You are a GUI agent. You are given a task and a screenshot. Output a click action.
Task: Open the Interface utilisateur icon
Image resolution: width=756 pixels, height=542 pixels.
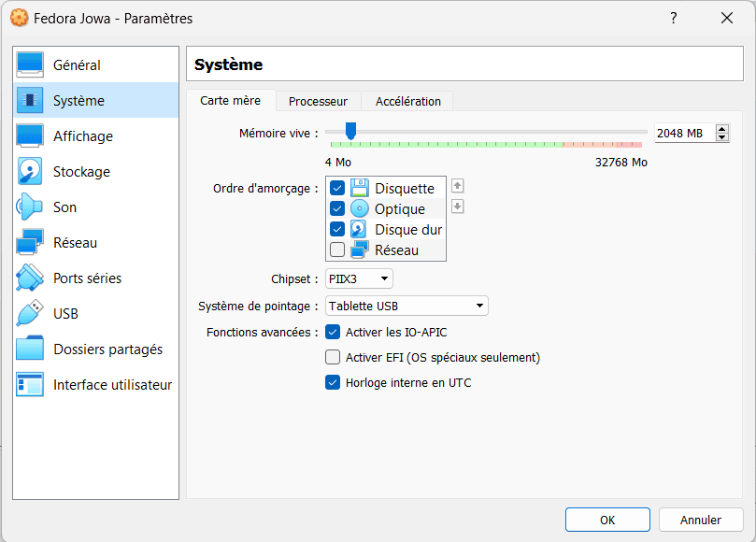pos(30,384)
